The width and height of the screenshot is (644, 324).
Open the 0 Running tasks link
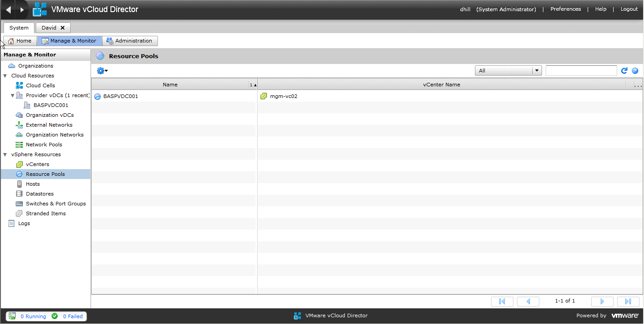click(x=33, y=316)
